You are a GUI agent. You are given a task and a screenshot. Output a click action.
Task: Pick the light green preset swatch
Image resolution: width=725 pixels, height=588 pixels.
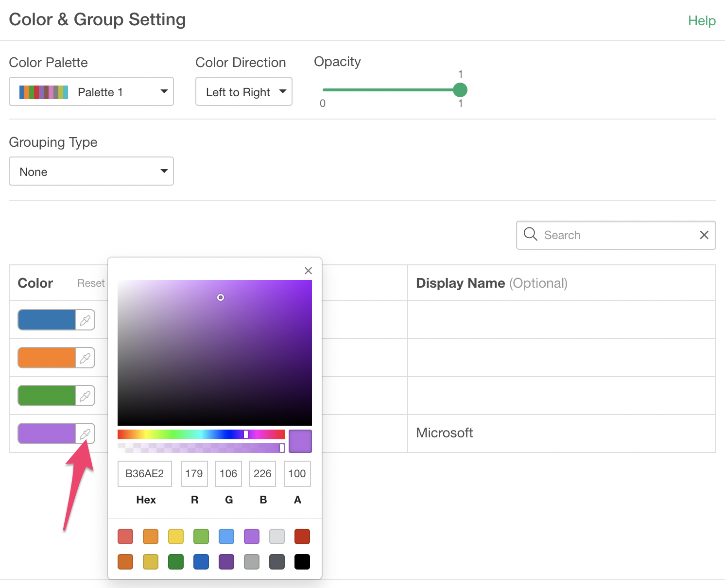[201, 536]
